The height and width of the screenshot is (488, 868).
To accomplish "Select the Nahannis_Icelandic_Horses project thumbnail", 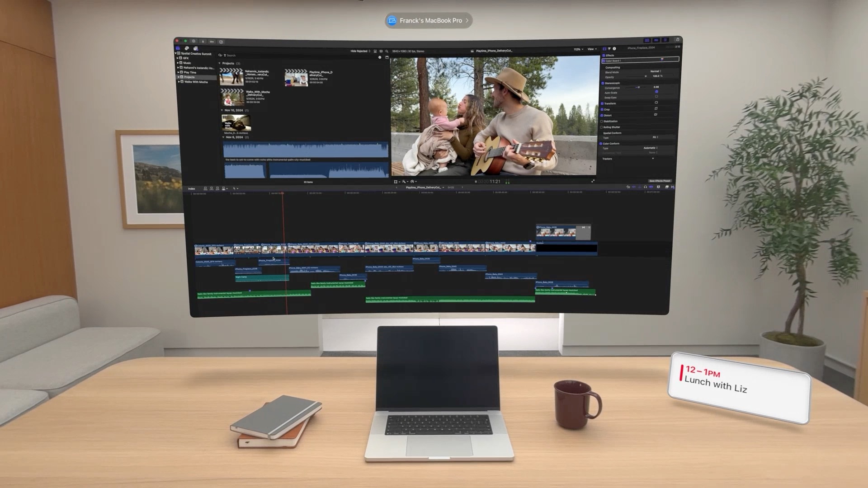I will click(x=231, y=76).
